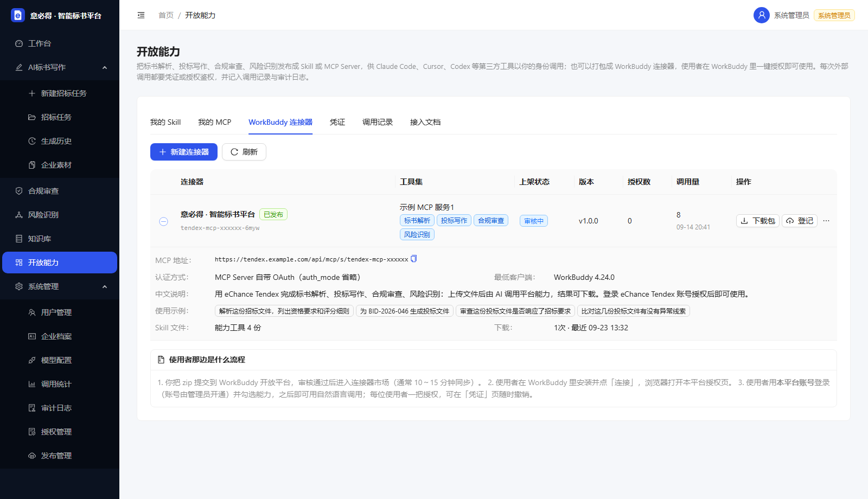
Task: Click the 系统管理员 role badge in the header
Action: 834,15
